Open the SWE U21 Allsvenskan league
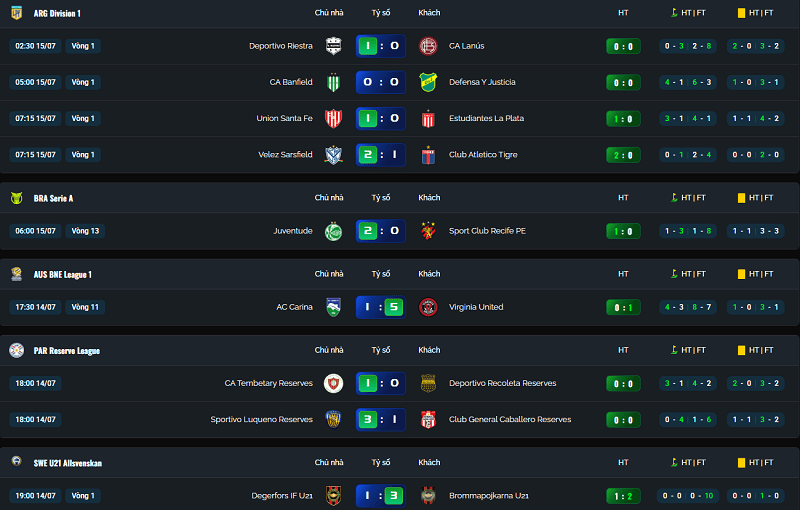 coord(68,463)
